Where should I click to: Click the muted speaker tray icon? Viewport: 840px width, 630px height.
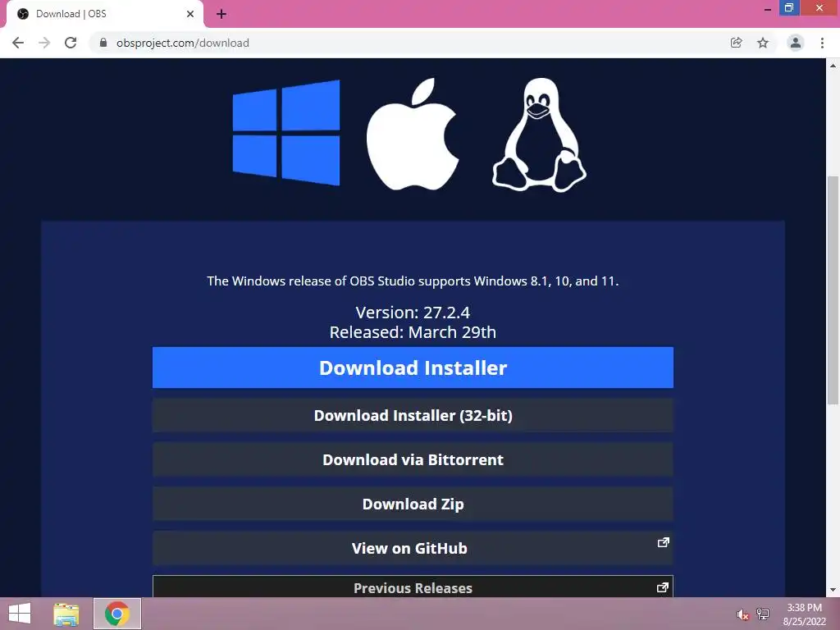coord(742,614)
